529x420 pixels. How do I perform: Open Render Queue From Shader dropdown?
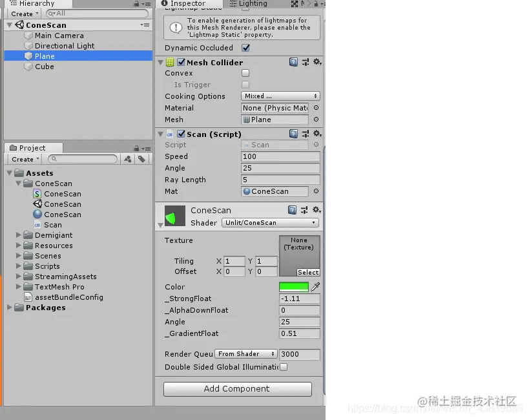click(246, 354)
